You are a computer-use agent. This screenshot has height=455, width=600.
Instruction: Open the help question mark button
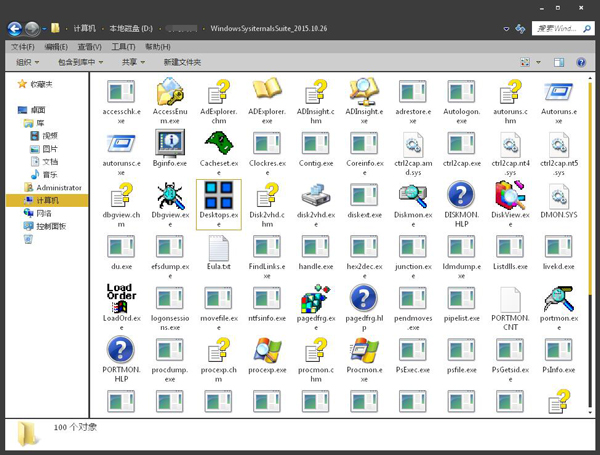point(581,62)
